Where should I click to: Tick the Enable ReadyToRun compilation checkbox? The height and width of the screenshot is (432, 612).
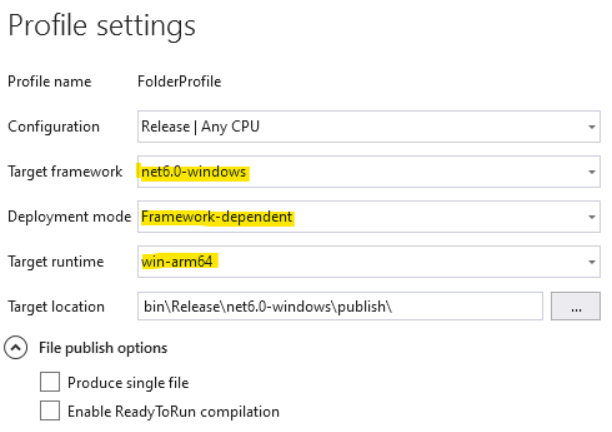[x=49, y=411]
